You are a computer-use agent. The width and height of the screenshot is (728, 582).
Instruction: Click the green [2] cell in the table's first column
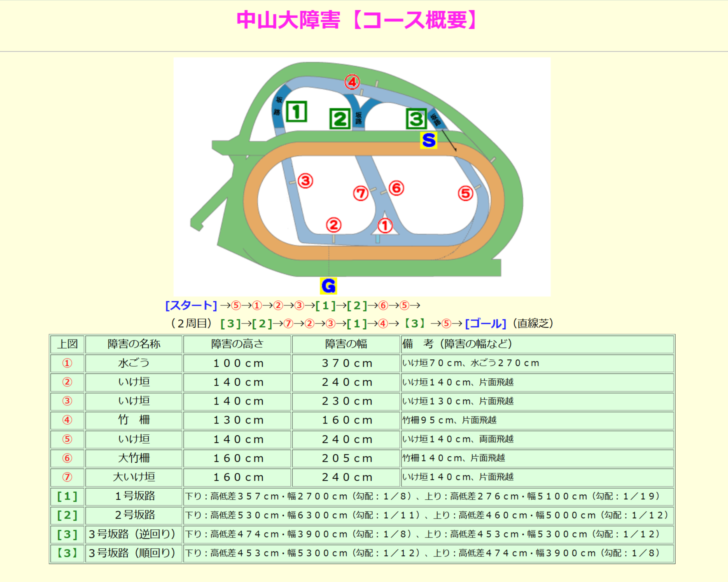(67, 515)
